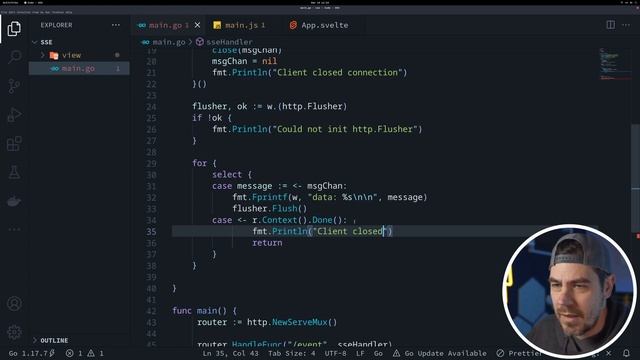The width and height of the screenshot is (640, 360).
Task: Open the Accounts menu icon
Action: coord(14,304)
